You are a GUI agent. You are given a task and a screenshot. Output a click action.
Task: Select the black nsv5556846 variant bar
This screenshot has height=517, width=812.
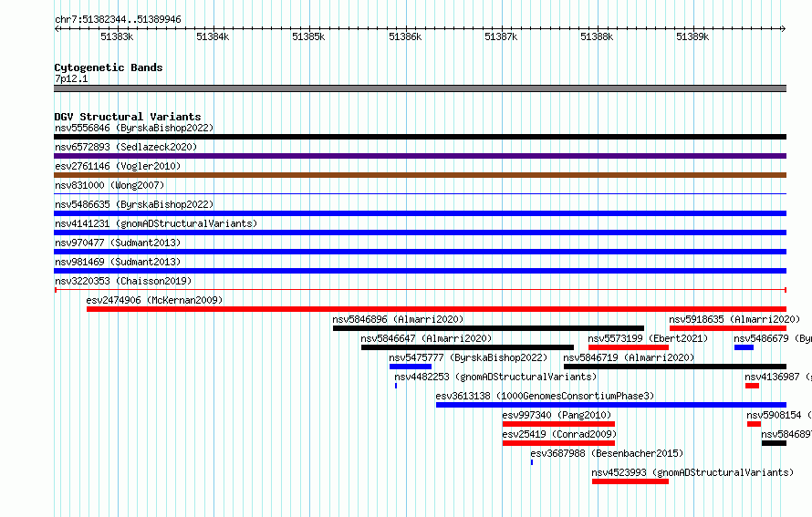coord(420,137)
